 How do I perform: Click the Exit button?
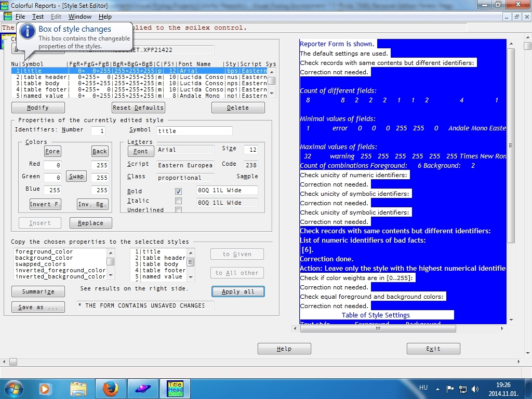pos(433,349)
